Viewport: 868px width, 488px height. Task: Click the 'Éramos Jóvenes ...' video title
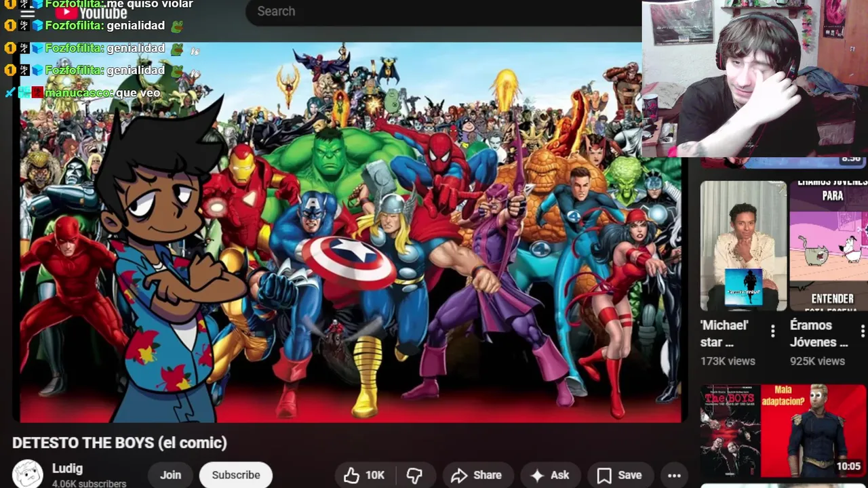[x=819, y=333]
